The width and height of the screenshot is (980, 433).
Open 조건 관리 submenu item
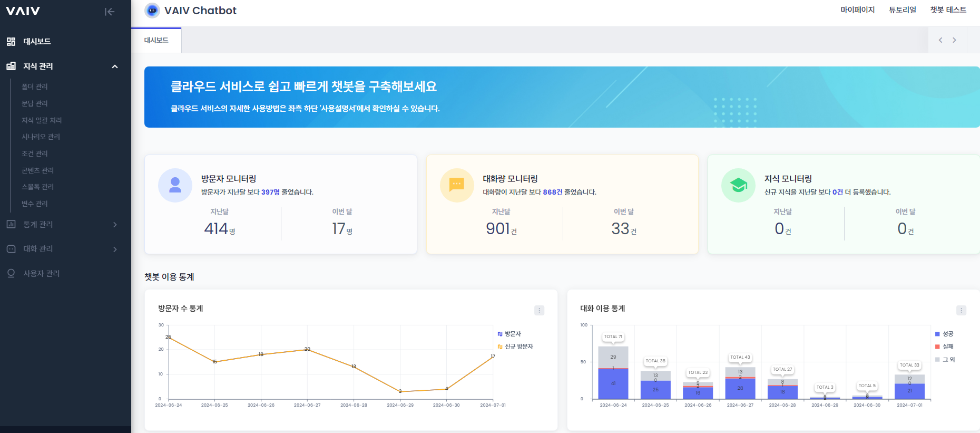click(x=35, y=153)
